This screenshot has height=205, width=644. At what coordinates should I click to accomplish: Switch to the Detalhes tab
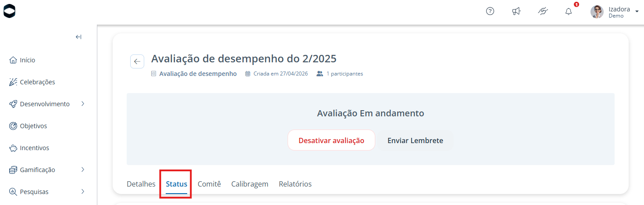[x=141, y=184]
